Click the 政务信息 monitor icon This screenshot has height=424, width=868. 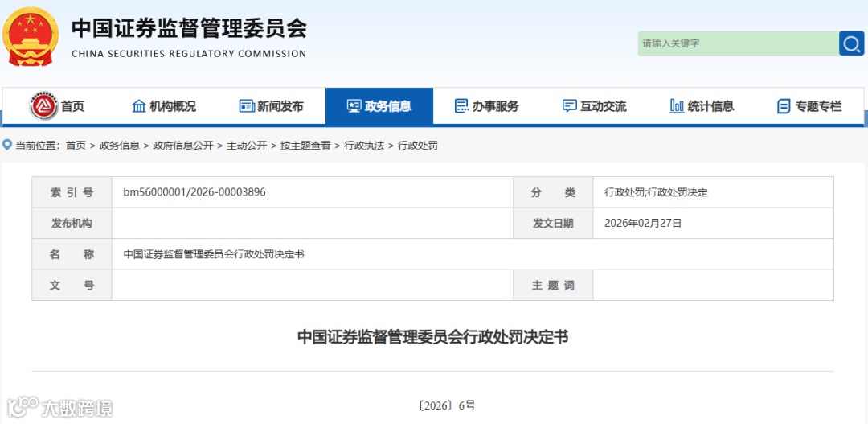354,106
